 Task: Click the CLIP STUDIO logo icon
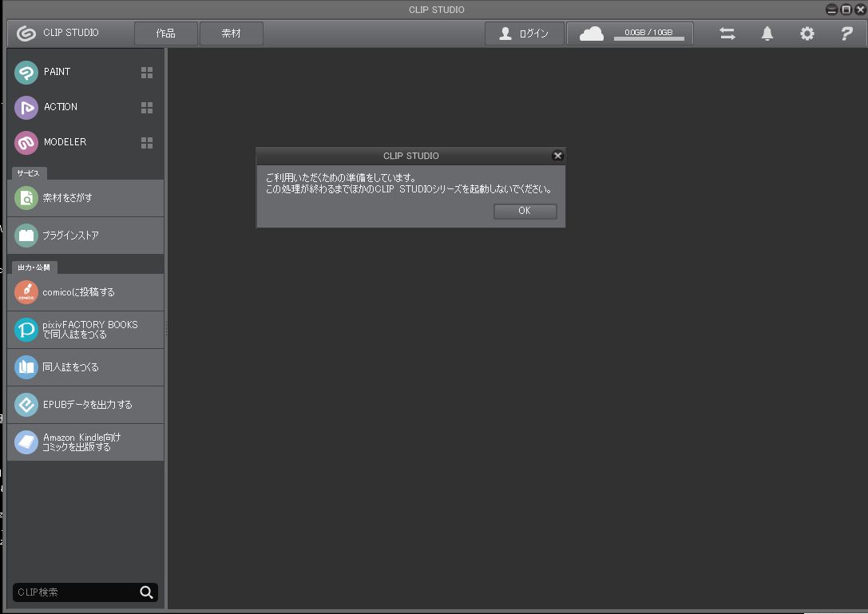click(26, 34)
